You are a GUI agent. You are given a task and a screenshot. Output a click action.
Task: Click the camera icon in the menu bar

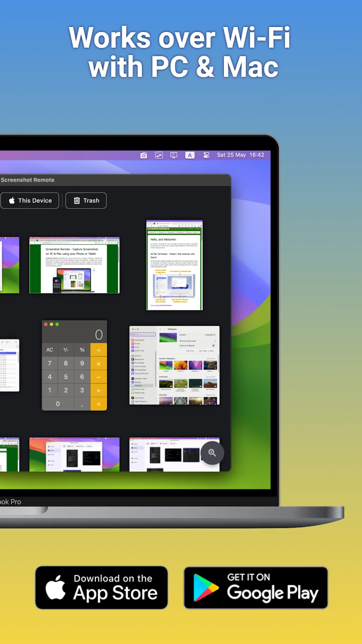(x=144, y=155)
